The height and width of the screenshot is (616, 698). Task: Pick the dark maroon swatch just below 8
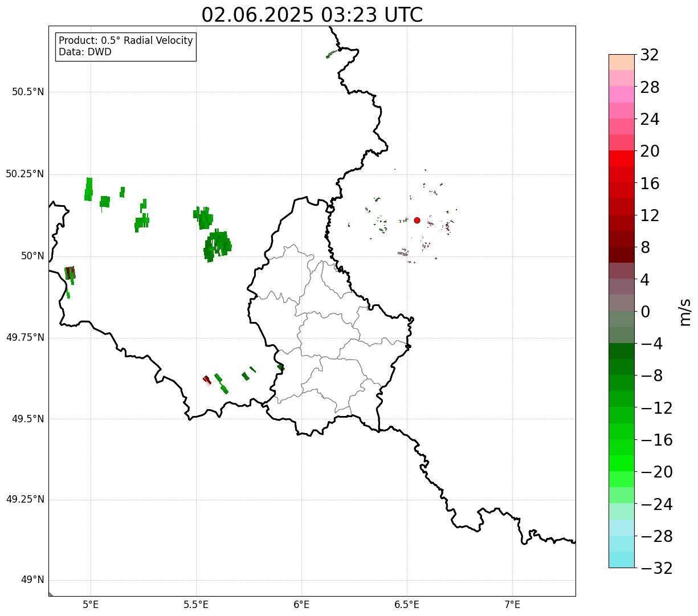pos(622,255)
